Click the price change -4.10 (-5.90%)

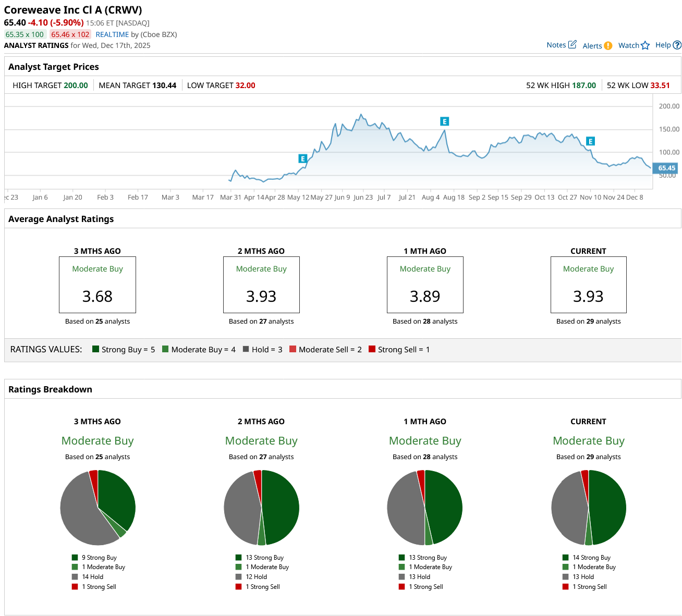click(x=56, y=22)
